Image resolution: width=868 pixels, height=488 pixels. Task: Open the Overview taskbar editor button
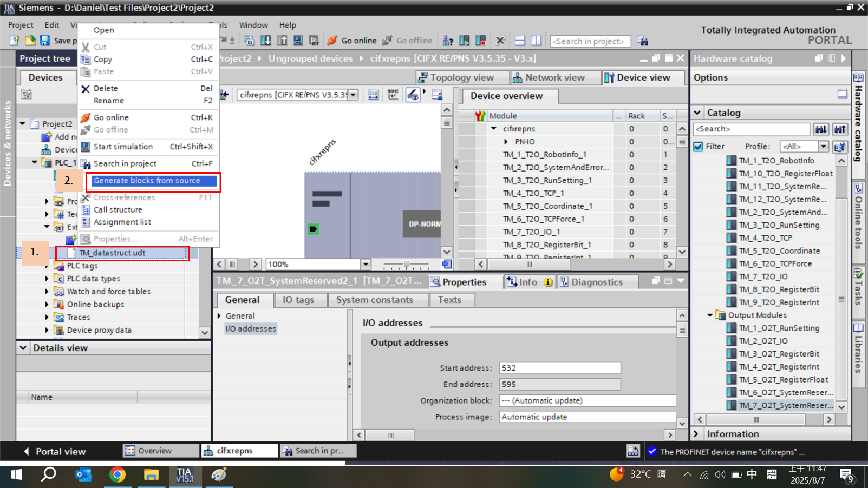click(x=161, y=451)
